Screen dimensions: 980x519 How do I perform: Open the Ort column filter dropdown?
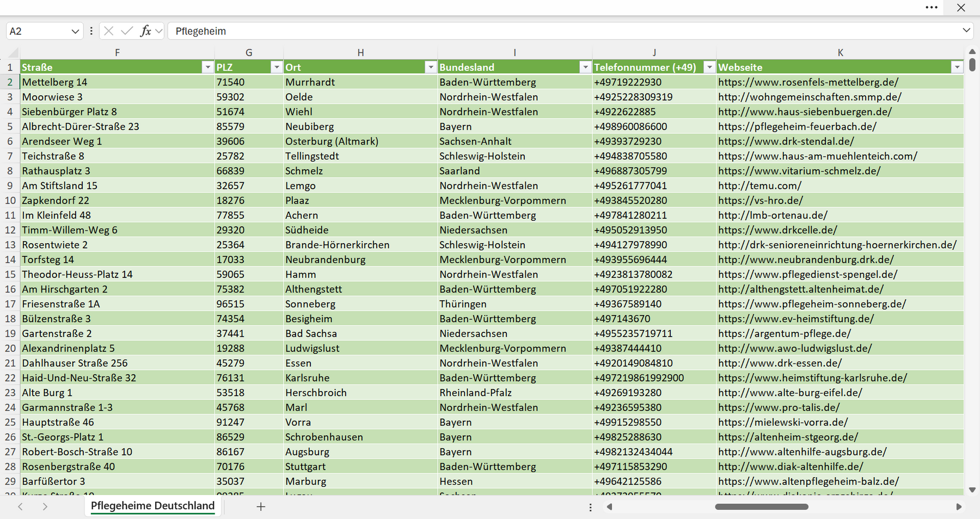point(431,67)
